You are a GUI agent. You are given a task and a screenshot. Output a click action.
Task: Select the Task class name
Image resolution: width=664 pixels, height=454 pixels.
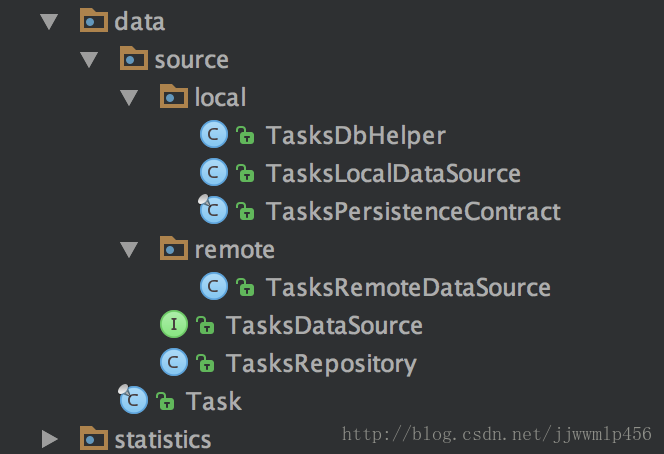coord(214,401)
